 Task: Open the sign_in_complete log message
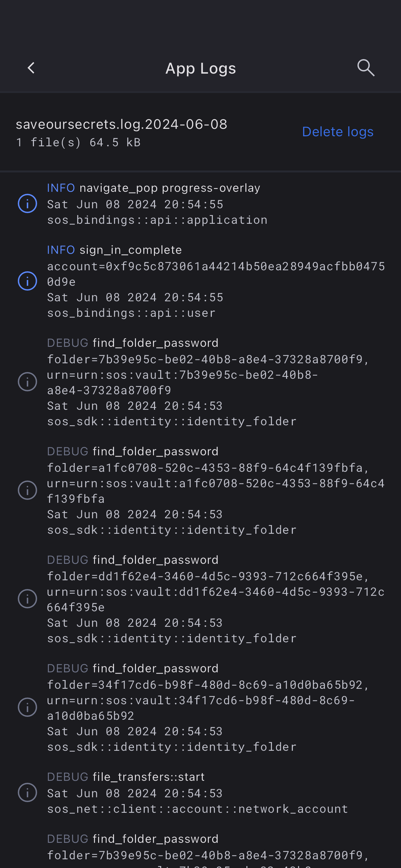coord(130,250)
